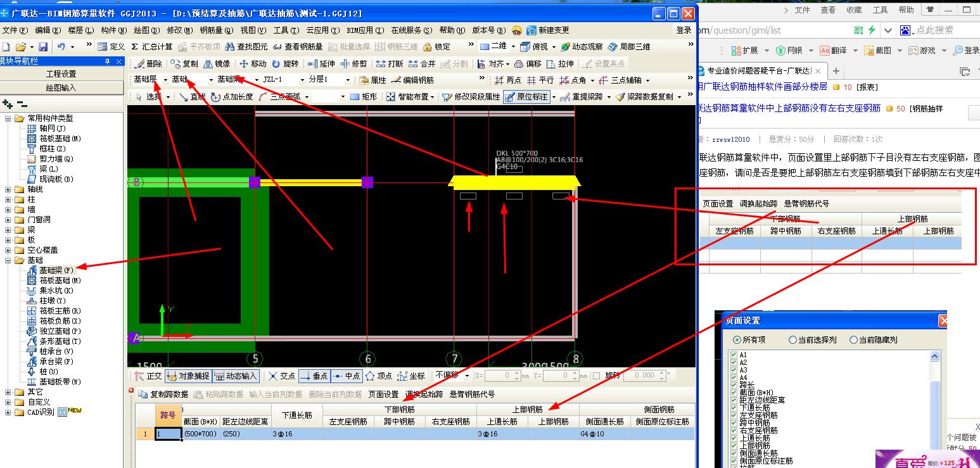Image resolution: width=980 pixels, height=468 pixels.
Task: Select the 直线 line drawing tool
Action: coord(193,97)
